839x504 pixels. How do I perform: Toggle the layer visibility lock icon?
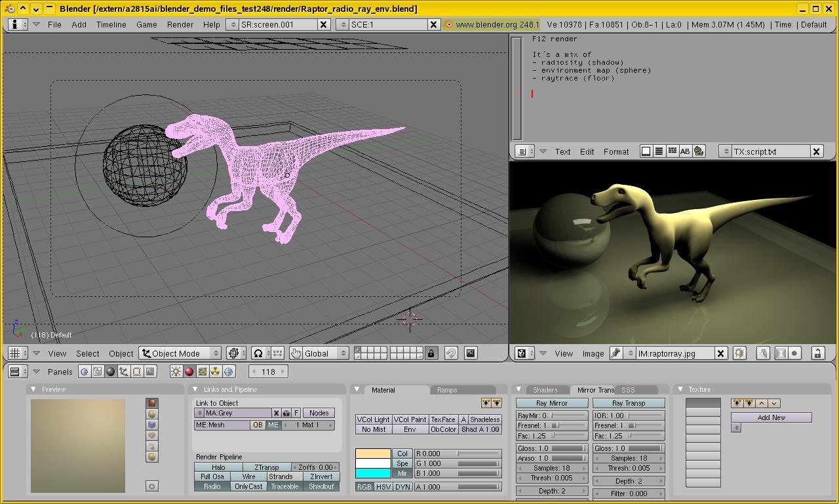click(431, 353)
